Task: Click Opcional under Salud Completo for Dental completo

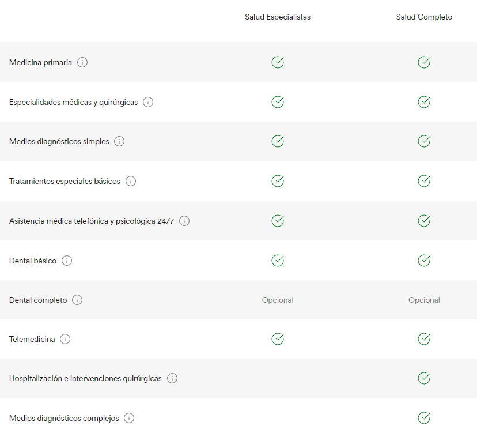Action: point(424,300)
